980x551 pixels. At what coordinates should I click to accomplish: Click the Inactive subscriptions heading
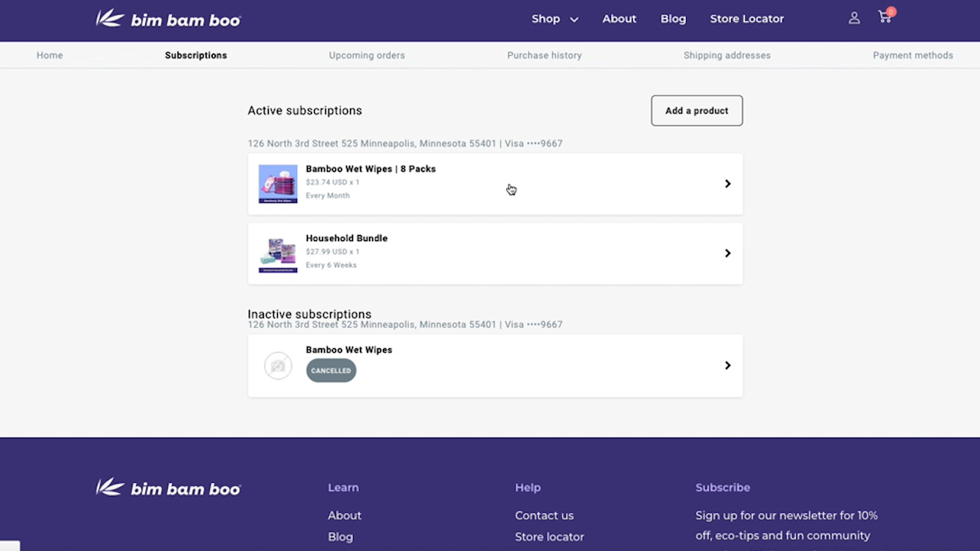coord(309,314)
